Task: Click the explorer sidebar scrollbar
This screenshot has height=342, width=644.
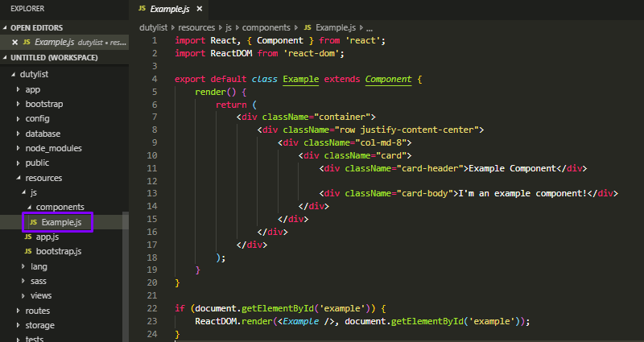Action: coord(126,277)
